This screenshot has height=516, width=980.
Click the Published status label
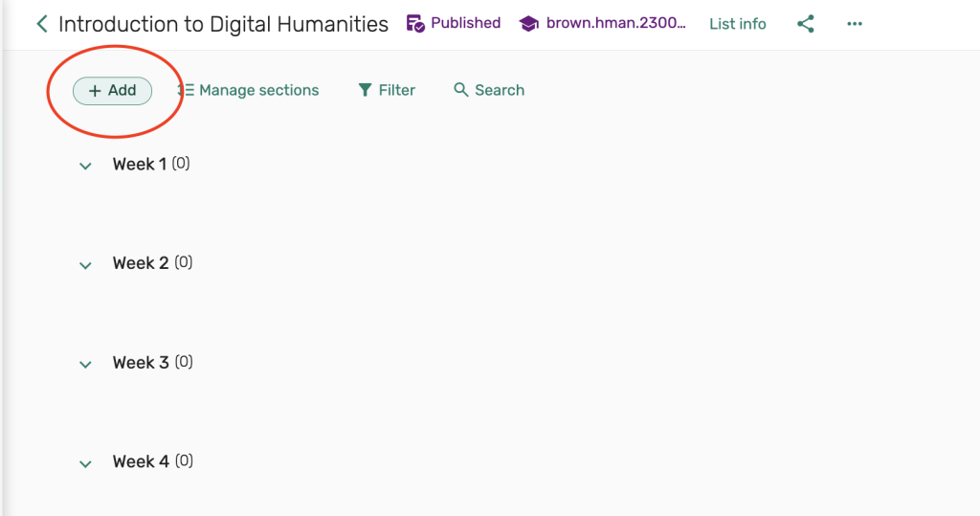click(465, 23)
